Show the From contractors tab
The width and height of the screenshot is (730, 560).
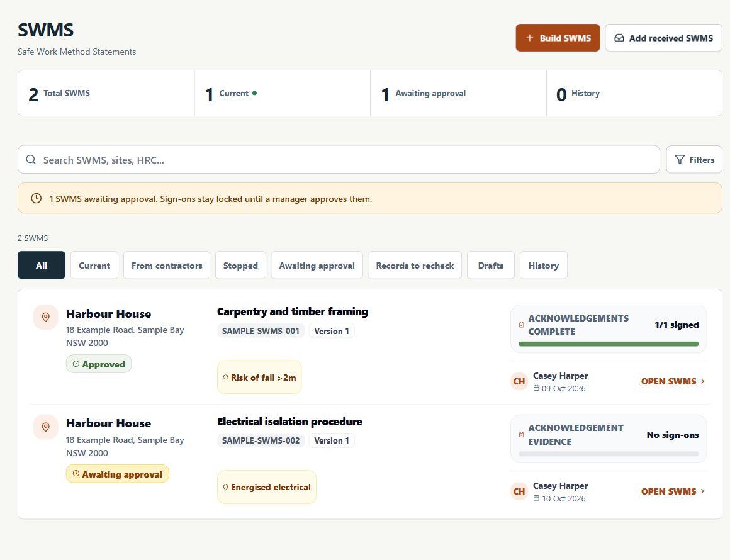pyautogui.click(x=167, y=266)
